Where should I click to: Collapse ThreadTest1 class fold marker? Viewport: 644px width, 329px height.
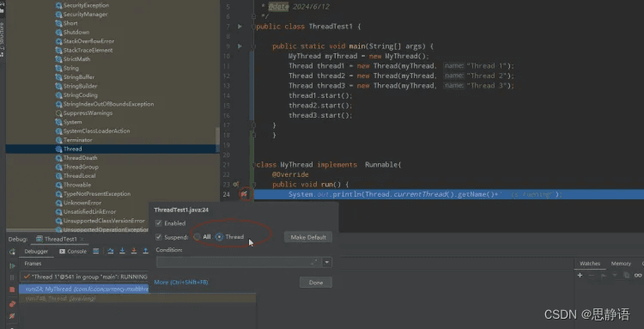click(x=254, y=27)
